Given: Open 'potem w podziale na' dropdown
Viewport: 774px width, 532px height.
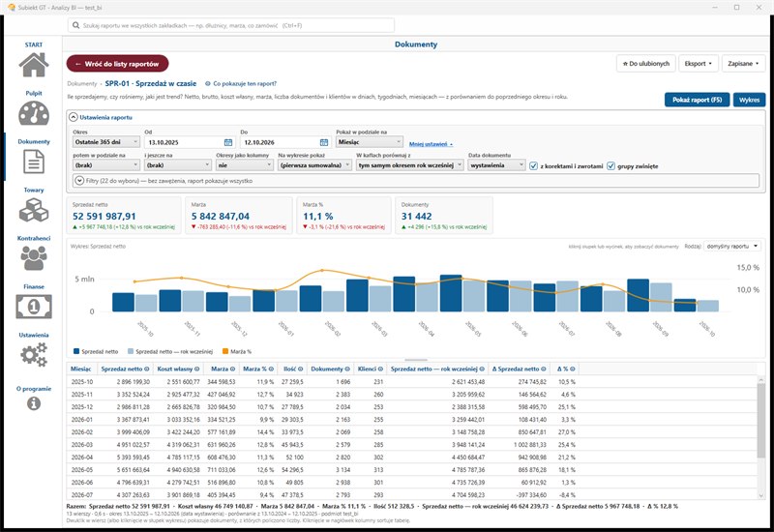Looking at the screenshot, I should point(106,165).
